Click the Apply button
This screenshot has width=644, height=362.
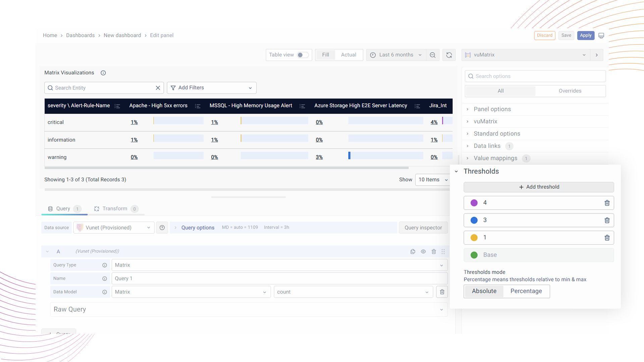(586, 35)
